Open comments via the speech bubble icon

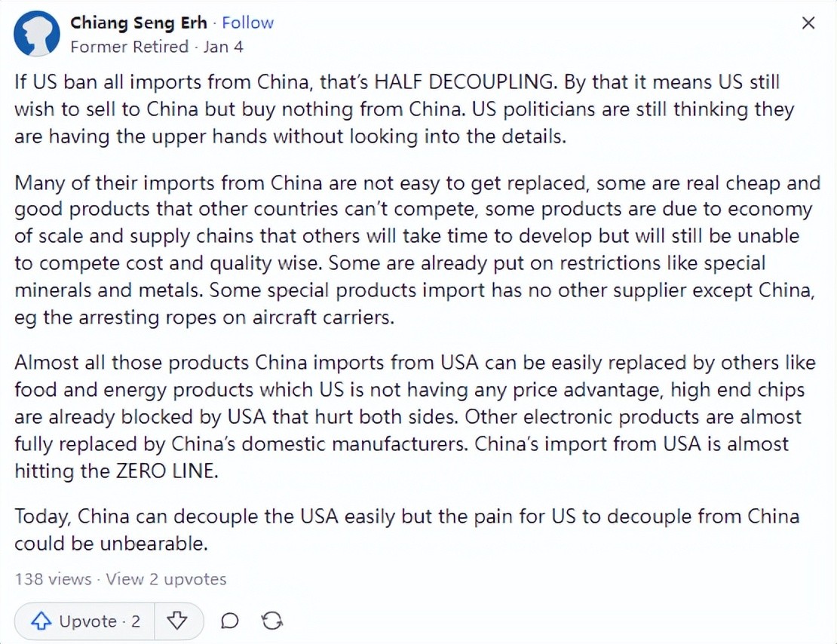[x=230, y=621]
